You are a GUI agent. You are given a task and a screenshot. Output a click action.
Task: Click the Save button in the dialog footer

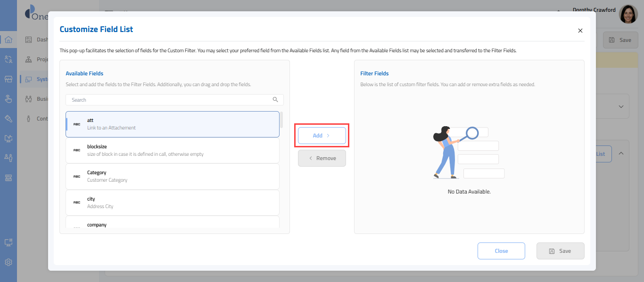560,251
